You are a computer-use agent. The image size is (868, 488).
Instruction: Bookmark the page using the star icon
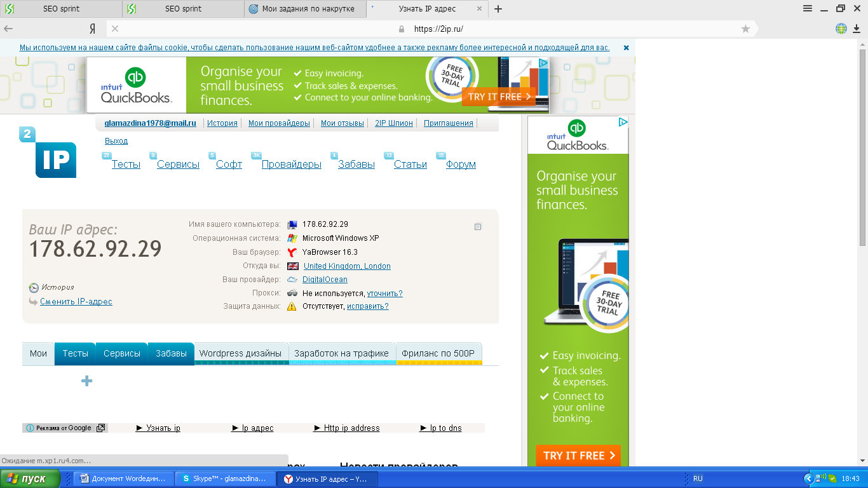pos(745,29)
